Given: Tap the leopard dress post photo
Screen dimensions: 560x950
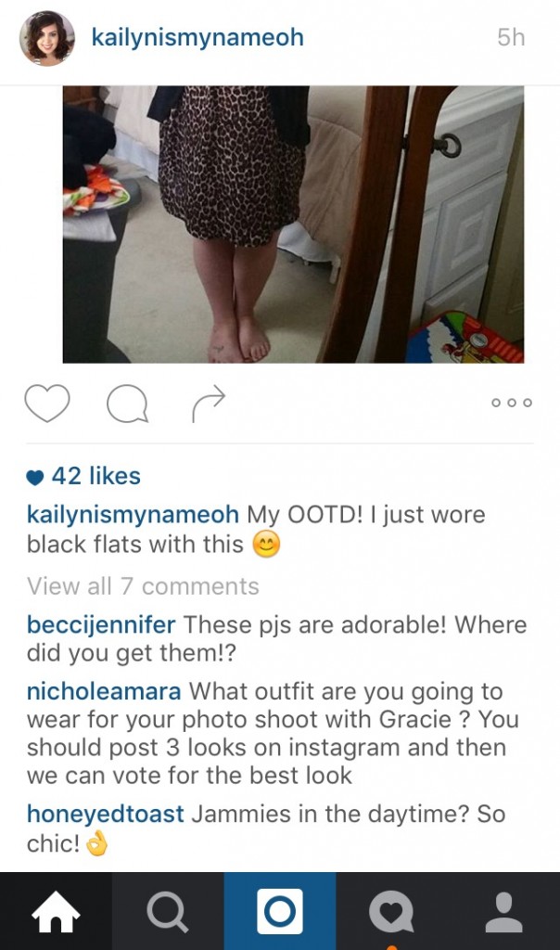Looking at the screenshot, I should tap(293, 225).
